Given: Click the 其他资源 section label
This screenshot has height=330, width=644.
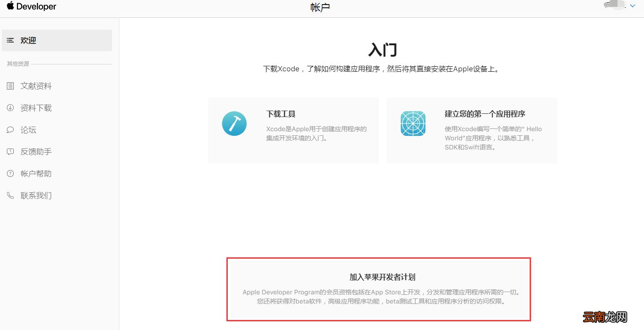Looking at the screenshot, I should point(18,64).
